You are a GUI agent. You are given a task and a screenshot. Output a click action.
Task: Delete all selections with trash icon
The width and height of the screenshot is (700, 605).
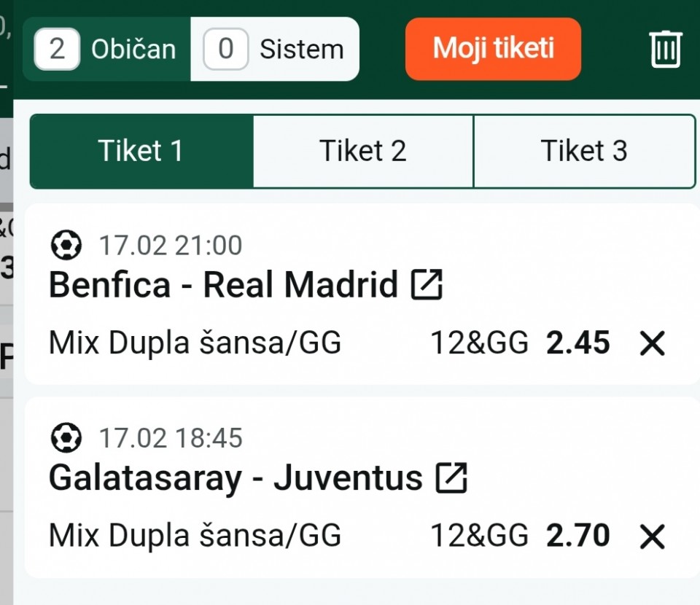point(665,50)
